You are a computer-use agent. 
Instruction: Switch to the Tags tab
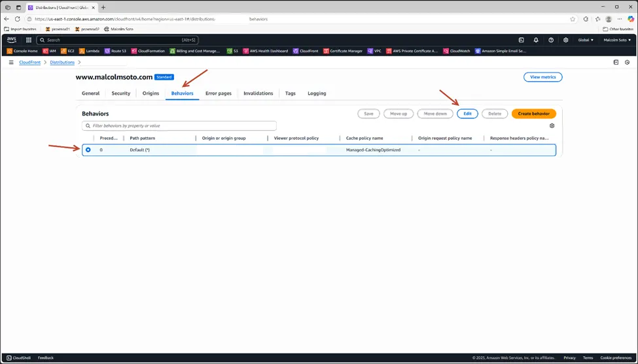291,93
